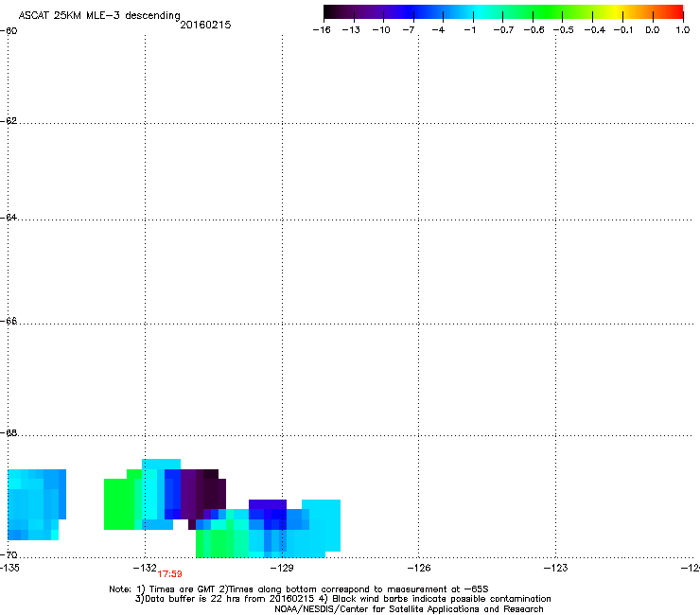Viewport: 700px width, 615px height.
Task: Click latitude axis label -62
Action: pyautogui.click(x=9, y=121)
